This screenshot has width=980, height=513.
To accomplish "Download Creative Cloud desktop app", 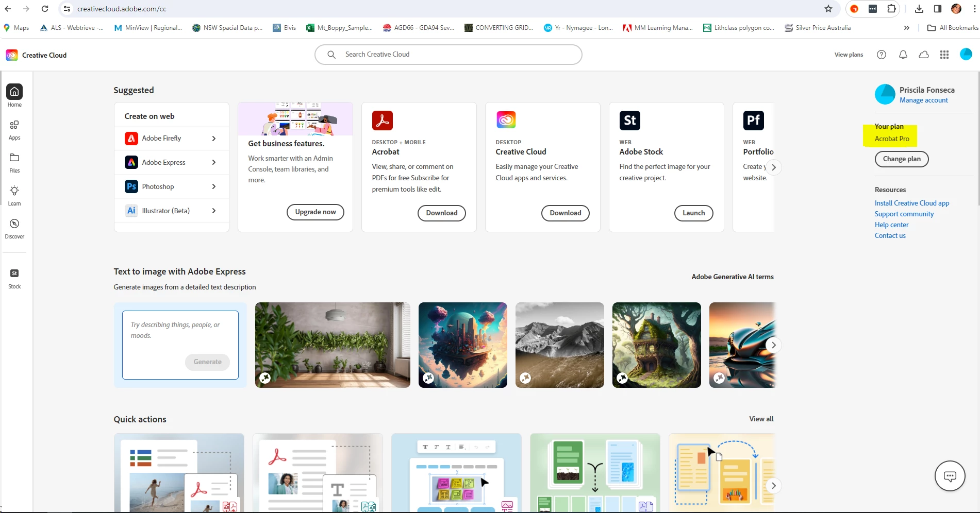I will tap(566, 213).
